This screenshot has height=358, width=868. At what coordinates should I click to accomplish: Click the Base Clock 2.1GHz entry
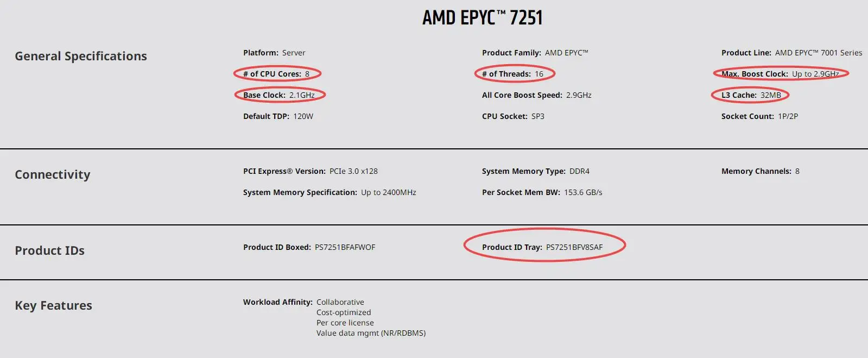pyautogui.click(x=279, y=95)
